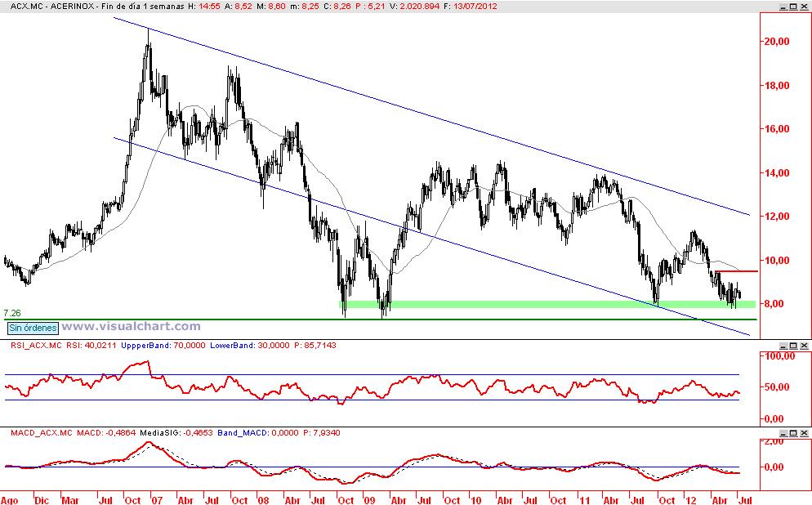Click the 'MACD_ACX.MC' indicator name

[x=42, y=432]
